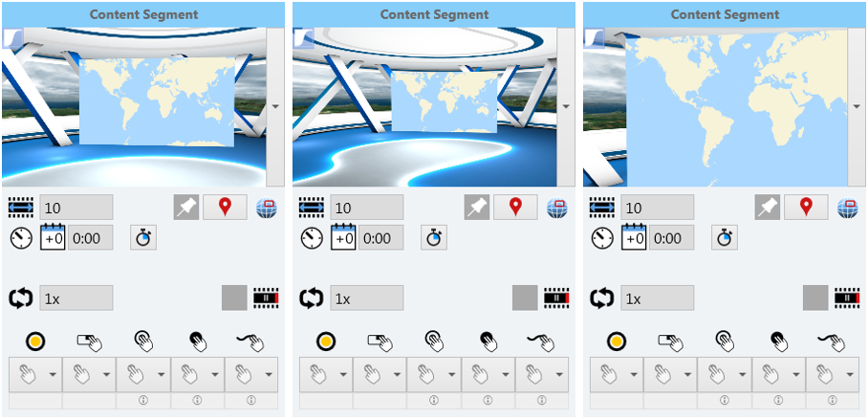Pick the gray color swatch in right panel

(x=816, y=298)
